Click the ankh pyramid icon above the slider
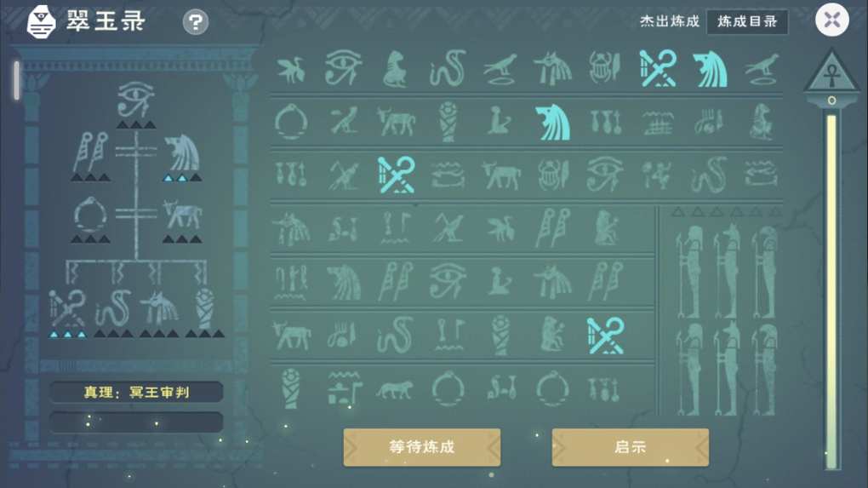Image resolution: width=868 pixels, height=488 pixels. 831,74
